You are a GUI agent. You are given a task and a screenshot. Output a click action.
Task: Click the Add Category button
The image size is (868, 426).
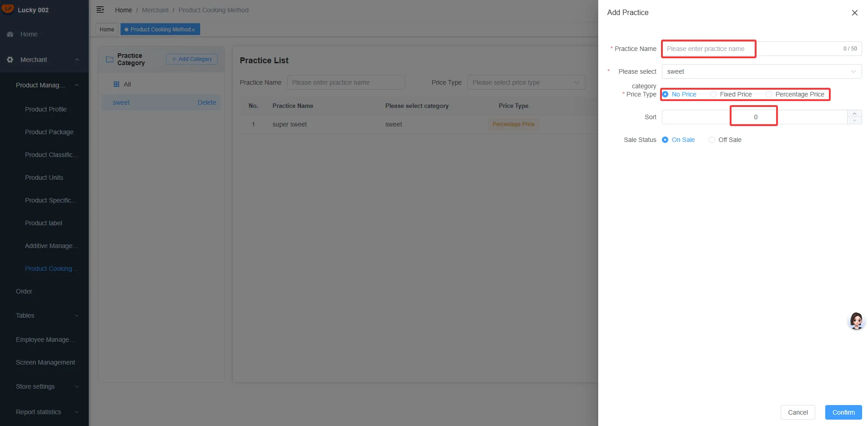(x=192, y=59)
